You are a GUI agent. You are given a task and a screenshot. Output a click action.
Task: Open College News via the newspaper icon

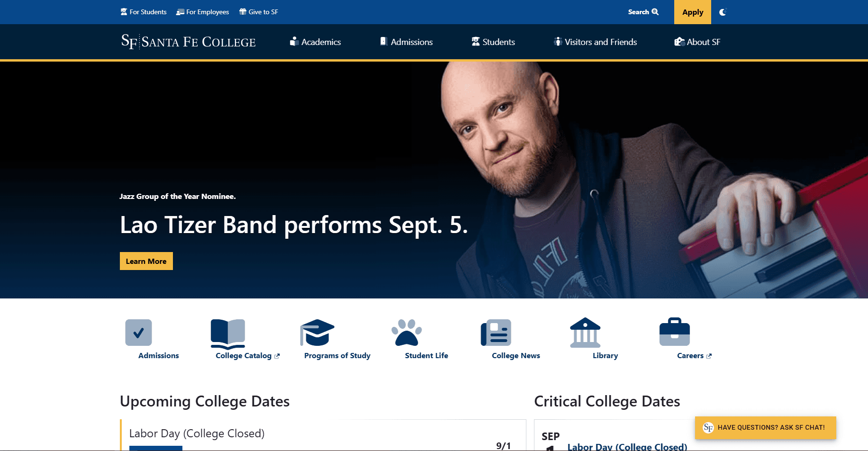[x=496, y=333]
